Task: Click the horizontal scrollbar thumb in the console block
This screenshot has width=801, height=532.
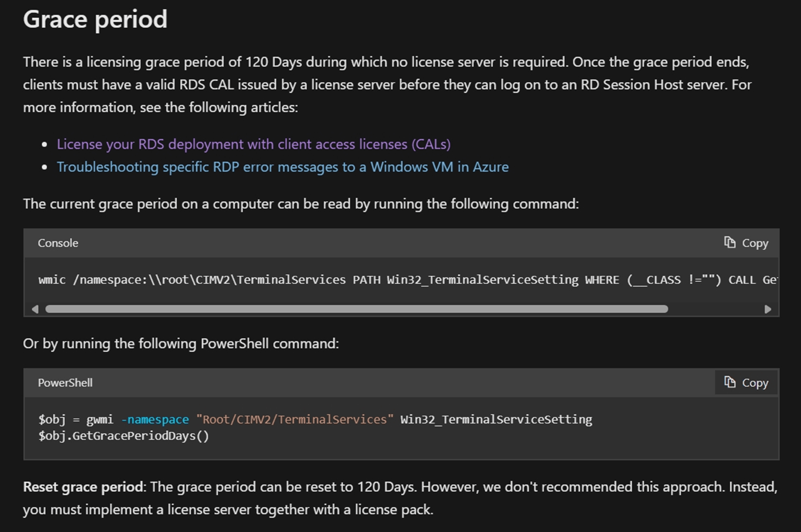Action: (357, 309)
